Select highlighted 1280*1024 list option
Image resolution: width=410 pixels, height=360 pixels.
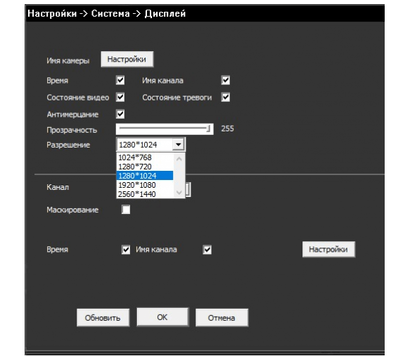tap(145, 176)
